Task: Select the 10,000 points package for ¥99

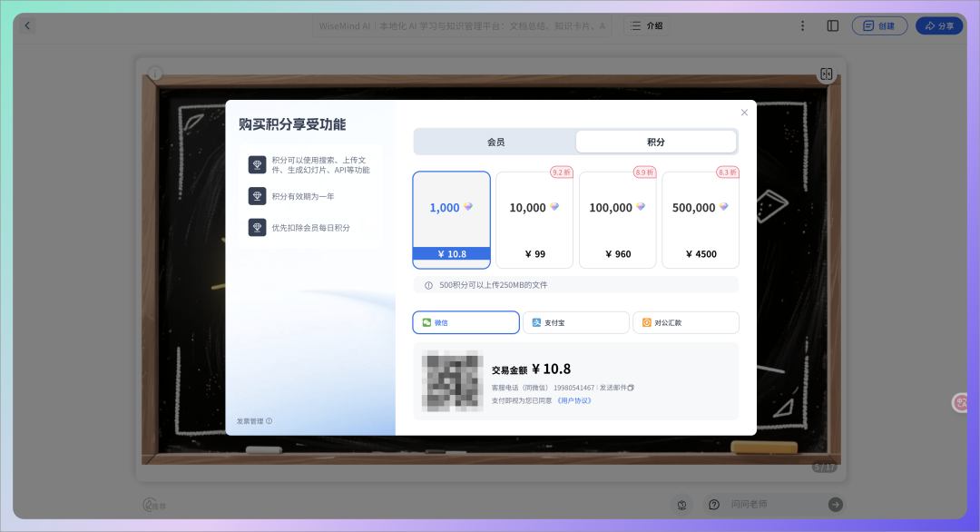Action: pyautogui.click(x=534, y=220)
